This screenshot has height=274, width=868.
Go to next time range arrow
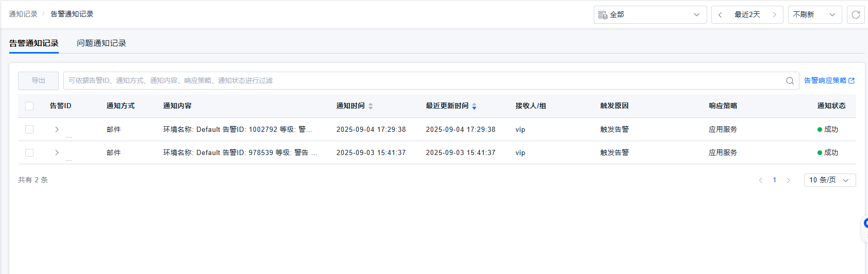(774, 15)
